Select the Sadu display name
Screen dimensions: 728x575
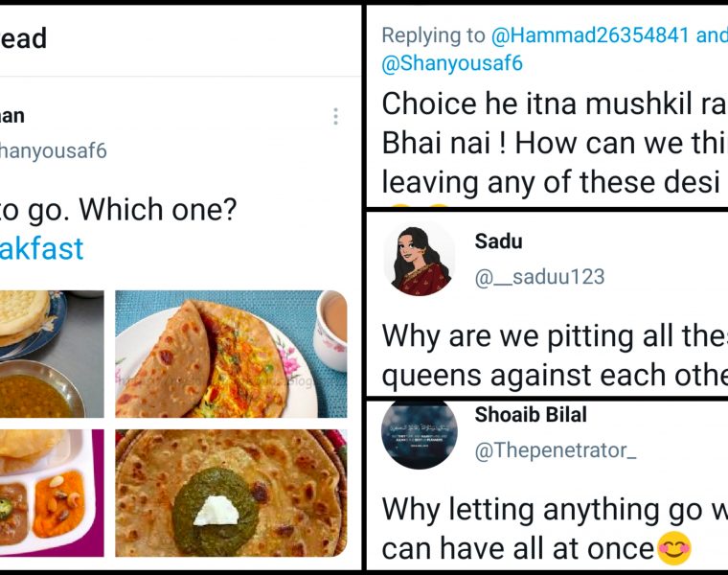coord(498,241)
